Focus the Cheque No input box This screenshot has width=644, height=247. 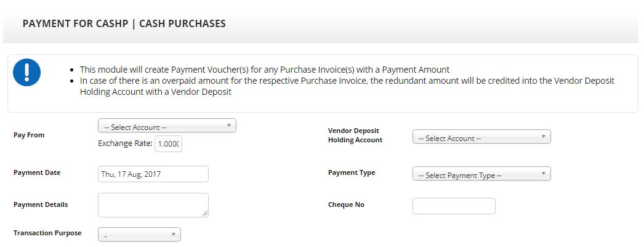pyautogui.click(x=454, y=206)
